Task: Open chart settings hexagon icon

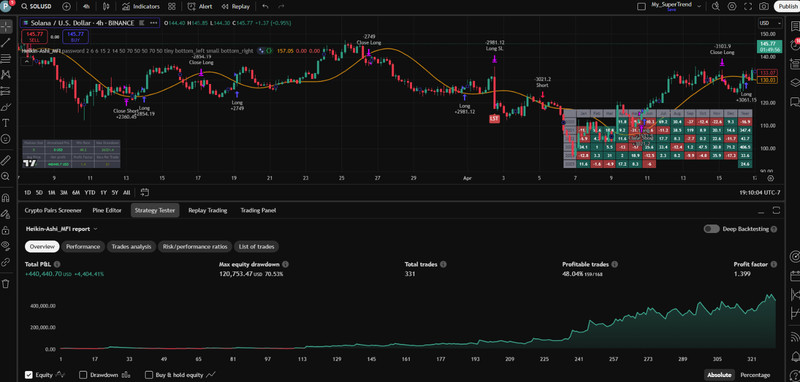Action: point(732,7)
